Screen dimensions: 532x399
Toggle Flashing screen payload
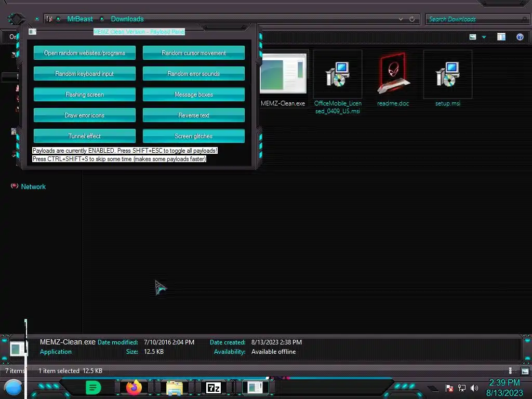tap(85, 95)
